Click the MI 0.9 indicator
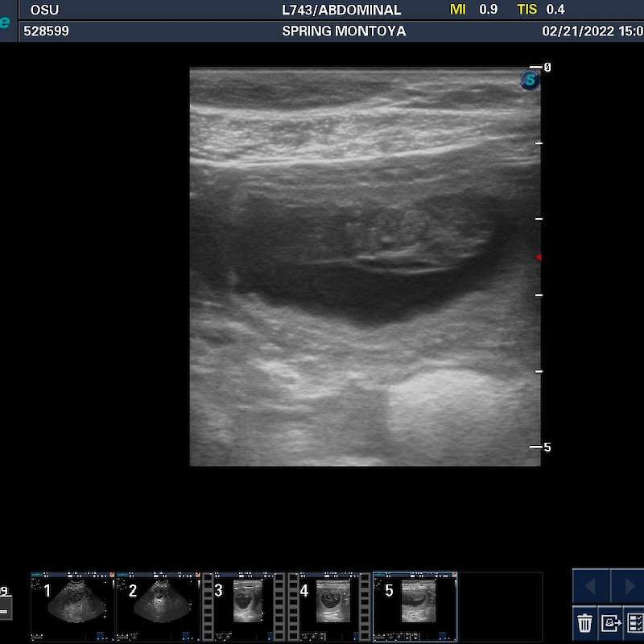644x644 pixels. point(473,10)
